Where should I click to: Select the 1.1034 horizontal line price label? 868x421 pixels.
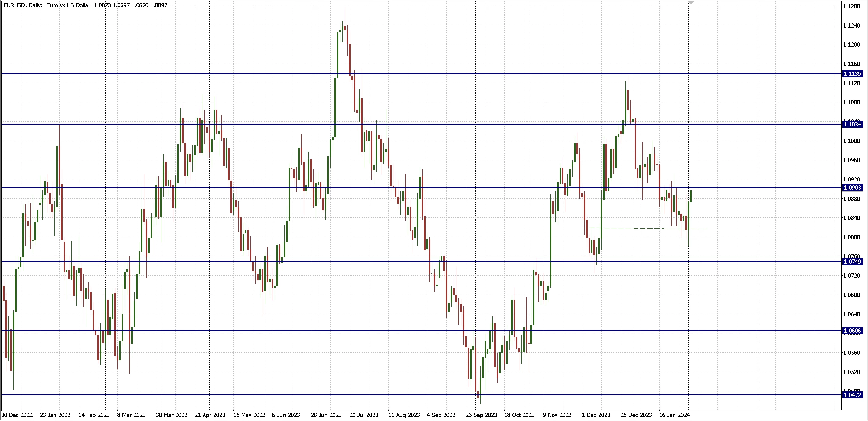click(x=852, y=124)
